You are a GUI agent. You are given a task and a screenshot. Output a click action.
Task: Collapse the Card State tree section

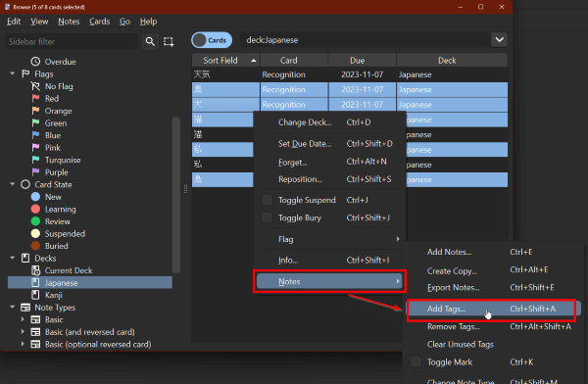coord(13,184)
